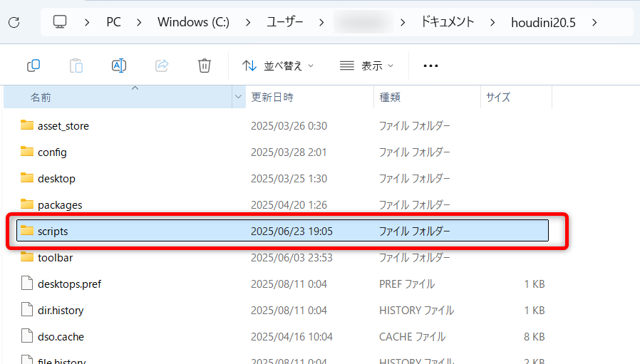Screen dimensions: 640x364
Task: Select the toolbar folder name
Action: coord(55,258)
